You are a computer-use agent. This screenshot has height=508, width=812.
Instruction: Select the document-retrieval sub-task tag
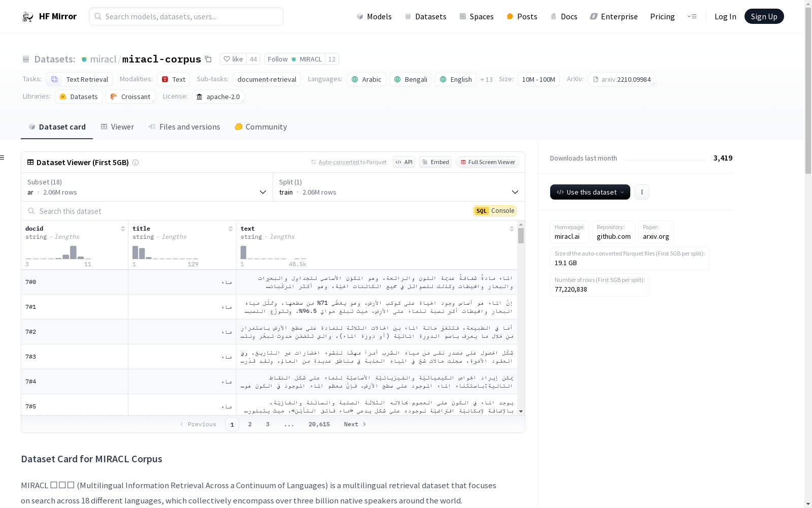[x=267, y=79]
